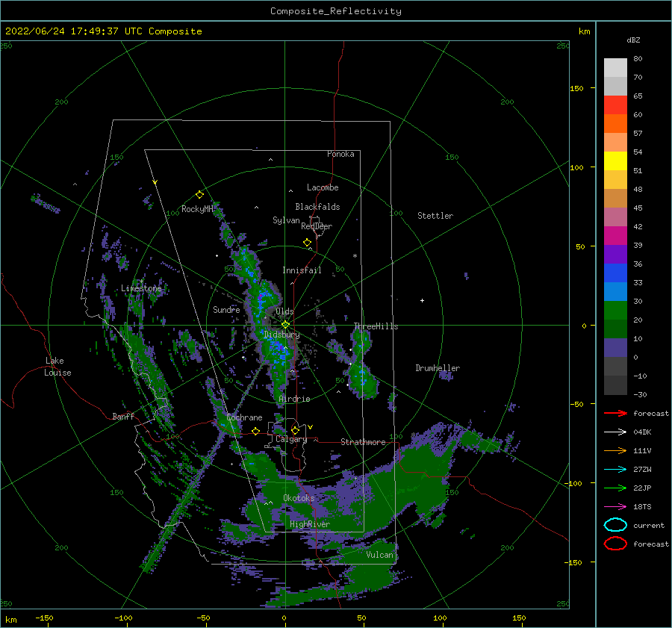
Task: Click the Lake Louise label
Action: pyautogui.click(x=57, y=367)
